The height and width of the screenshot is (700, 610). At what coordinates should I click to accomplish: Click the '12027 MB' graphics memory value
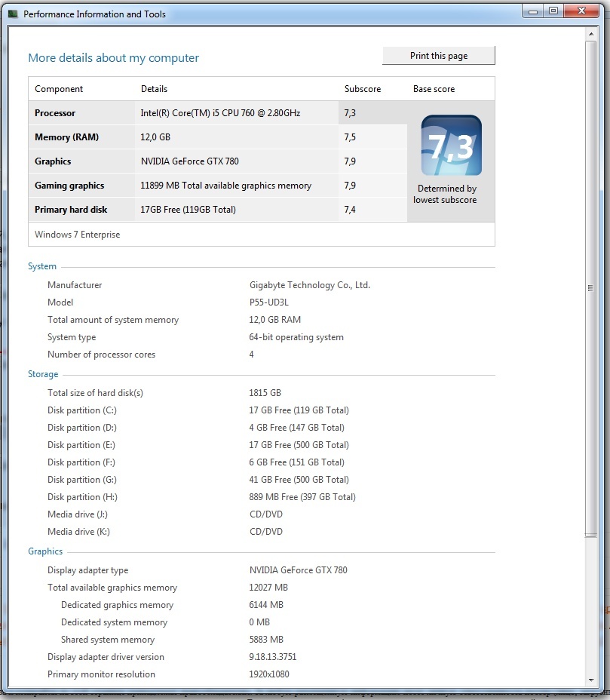(x=268, y=588)
